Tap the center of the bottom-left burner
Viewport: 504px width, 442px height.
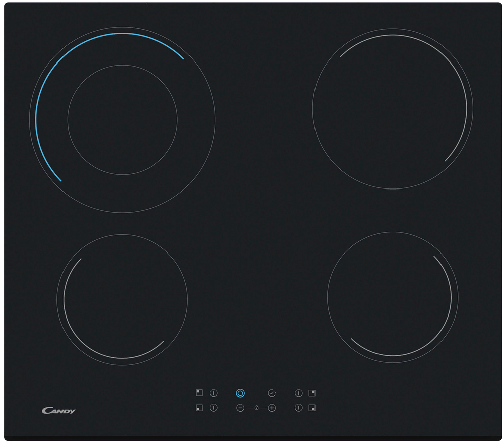point(122,300)
